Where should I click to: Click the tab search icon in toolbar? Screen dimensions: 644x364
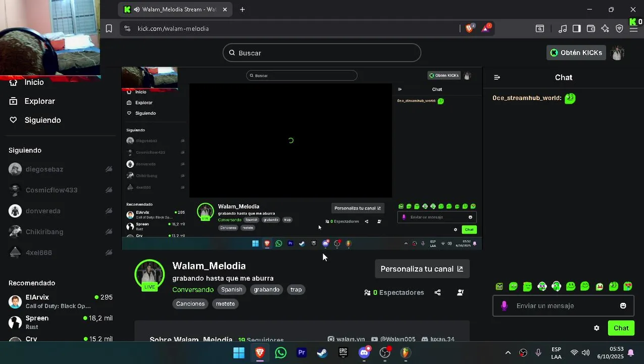click(540, 29)
